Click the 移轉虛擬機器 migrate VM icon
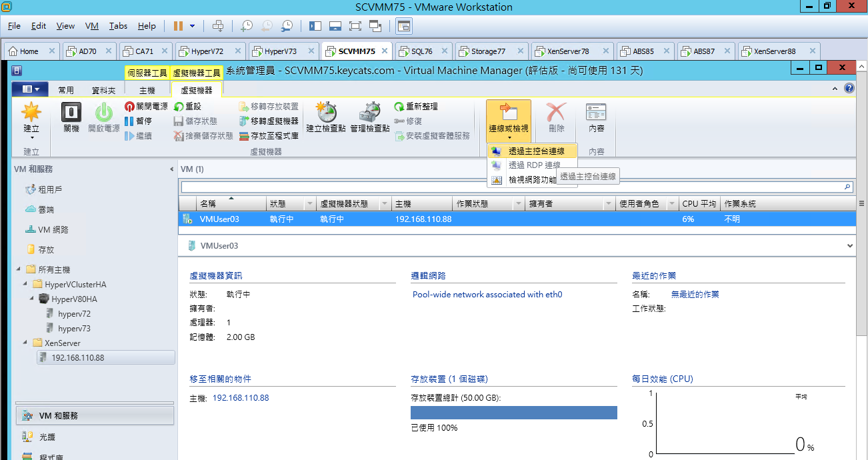This screenshot has height=460, width=868. (x=245, y=121)
